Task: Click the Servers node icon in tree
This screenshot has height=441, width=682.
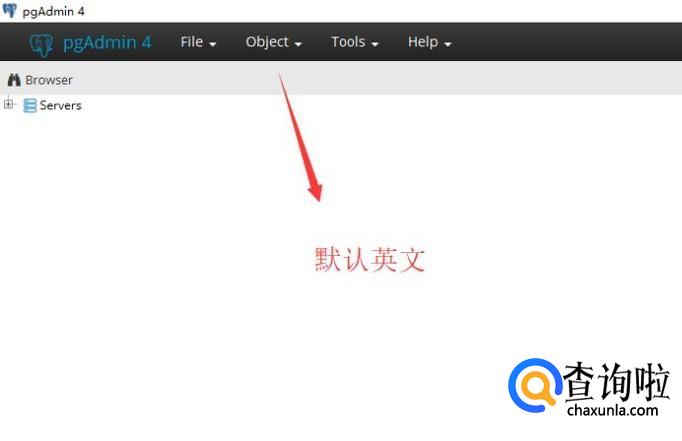Action: pos(30,105)
